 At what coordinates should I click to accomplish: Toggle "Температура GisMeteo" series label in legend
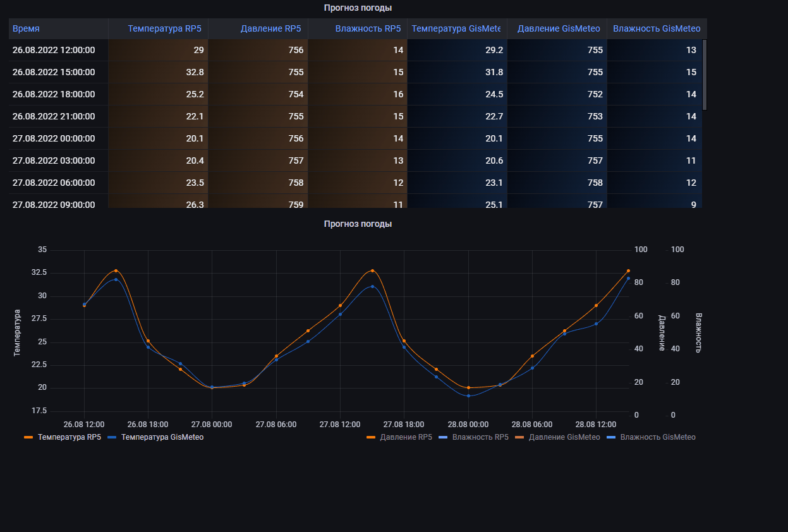click(x=162, y=437)
